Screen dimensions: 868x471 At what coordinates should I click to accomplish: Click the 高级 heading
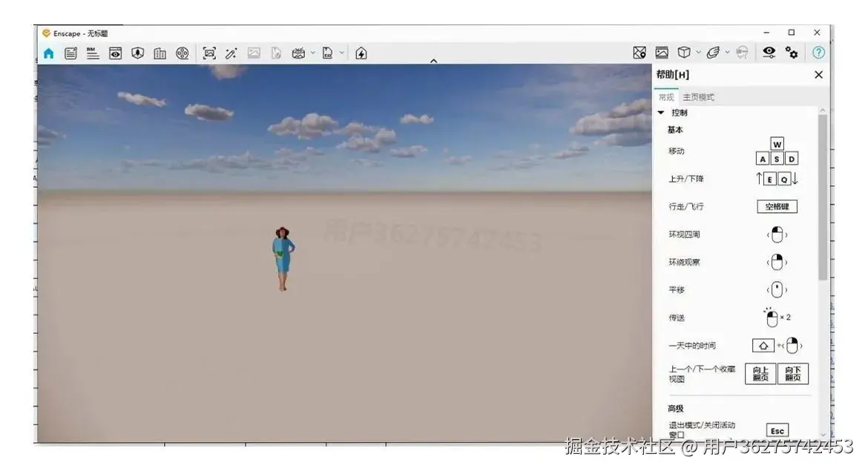[675, 409]
